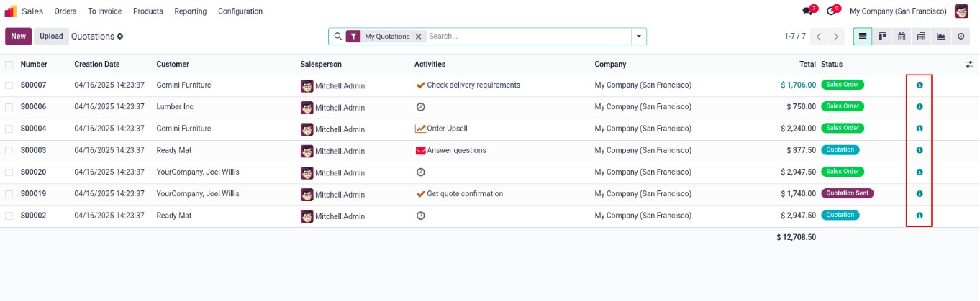Select the checkbox for order S00006
Image resolution: width=980 pixels, height=301 pixels.
[9, 107]
